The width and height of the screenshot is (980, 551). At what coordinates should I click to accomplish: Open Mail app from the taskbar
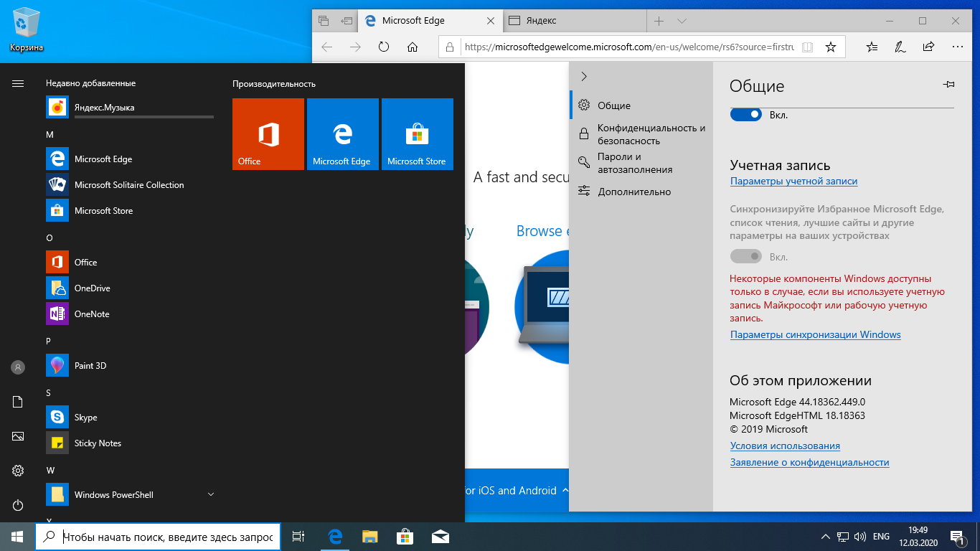tap(440, 537)
